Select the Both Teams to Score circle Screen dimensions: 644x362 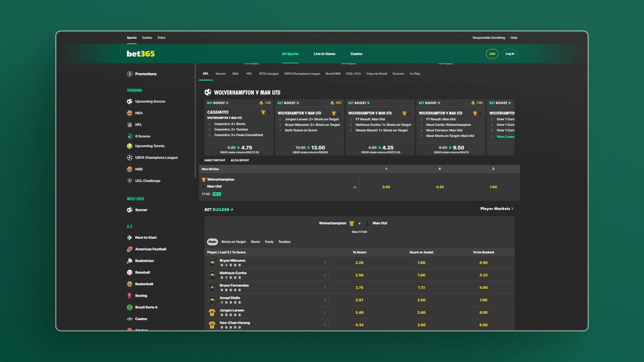(281, 130)
